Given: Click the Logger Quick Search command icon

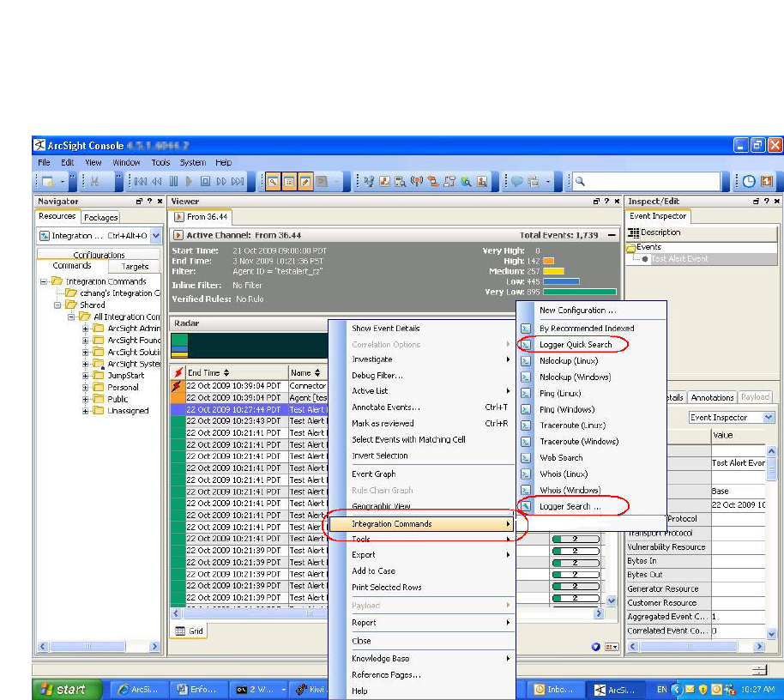Looking at the screenshot, I should (x=526, y=344).
